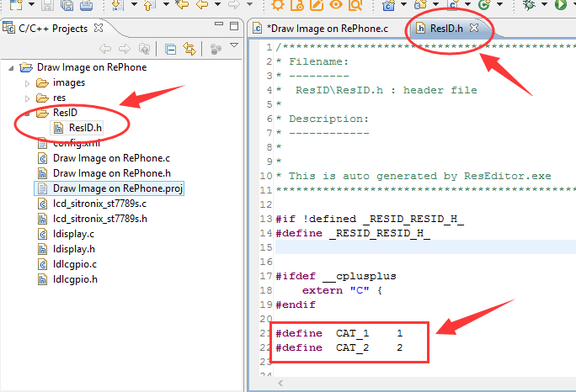Maximize the C/C++ Projects panel
This screenshot has height=392, width=576.
(x=234, y=26)
